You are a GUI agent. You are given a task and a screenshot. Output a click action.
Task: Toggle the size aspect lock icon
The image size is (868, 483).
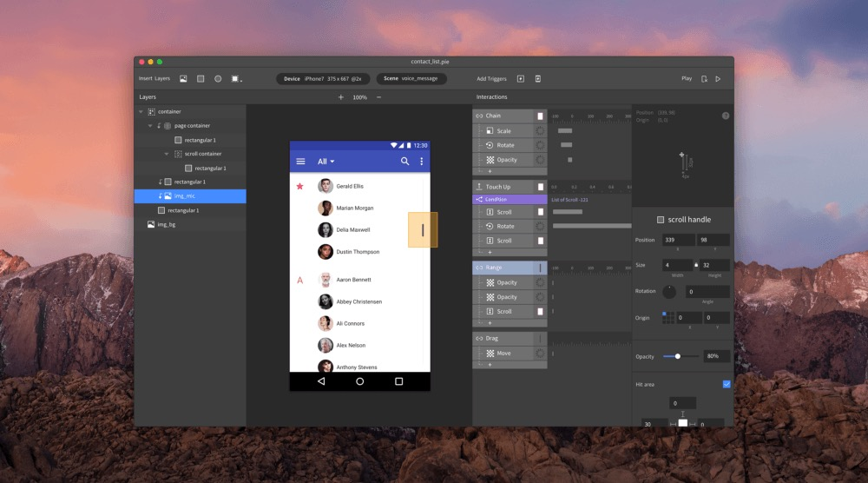(696, 265)
